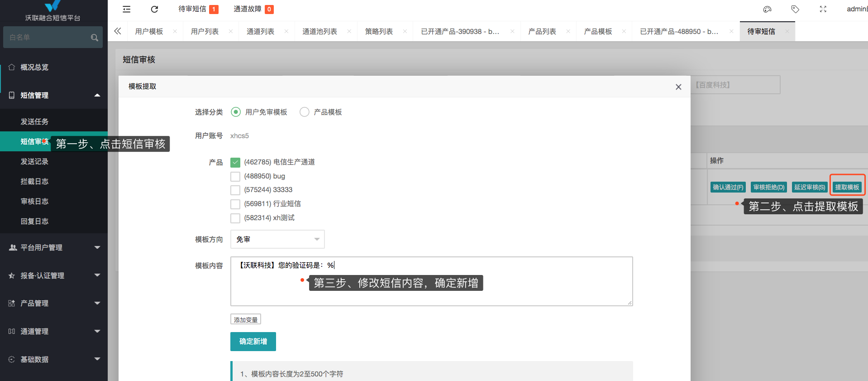
Task: Check the (569811) 行业短信 product
Action: tap(235, 204)
